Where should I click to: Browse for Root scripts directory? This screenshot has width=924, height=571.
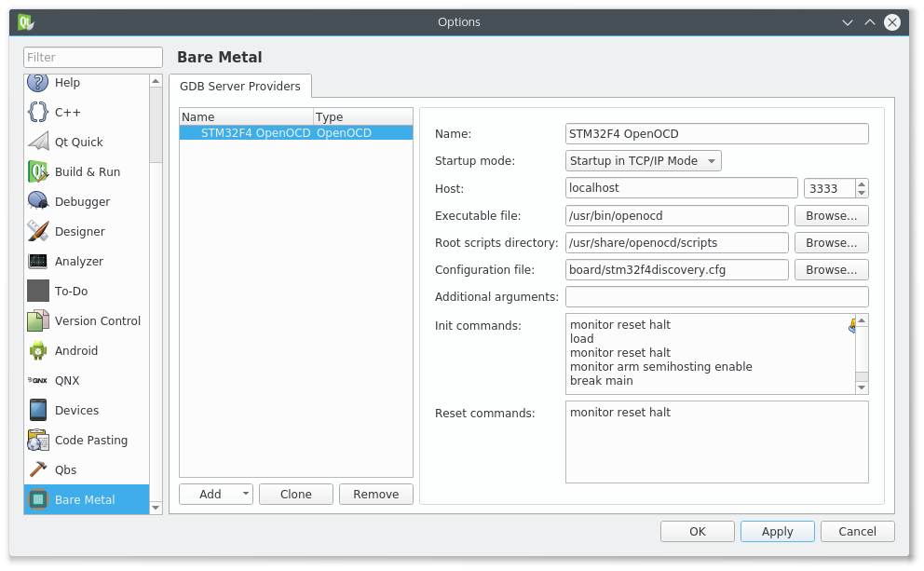pos(832,243)
